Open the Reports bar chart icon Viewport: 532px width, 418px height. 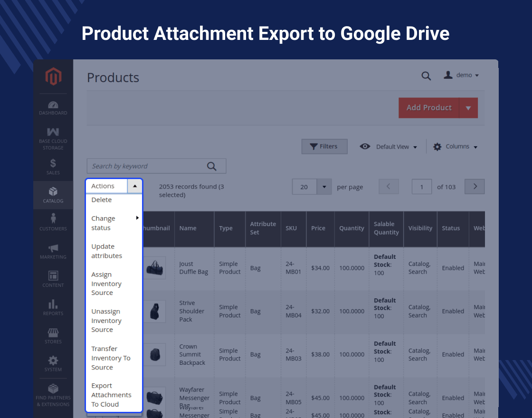[x=53, y=307]
